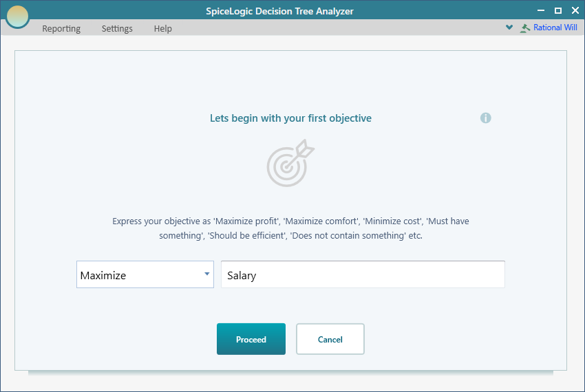The image size is (585, 392).
Task: Follow the Rational Will link
Action: pyautogui.click(x=555, y=28)
